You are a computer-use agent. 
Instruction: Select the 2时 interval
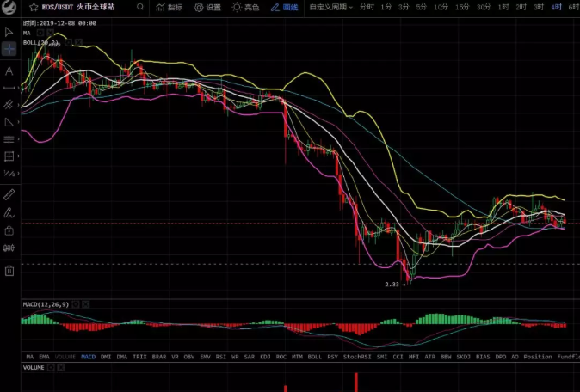pos(521,7)
